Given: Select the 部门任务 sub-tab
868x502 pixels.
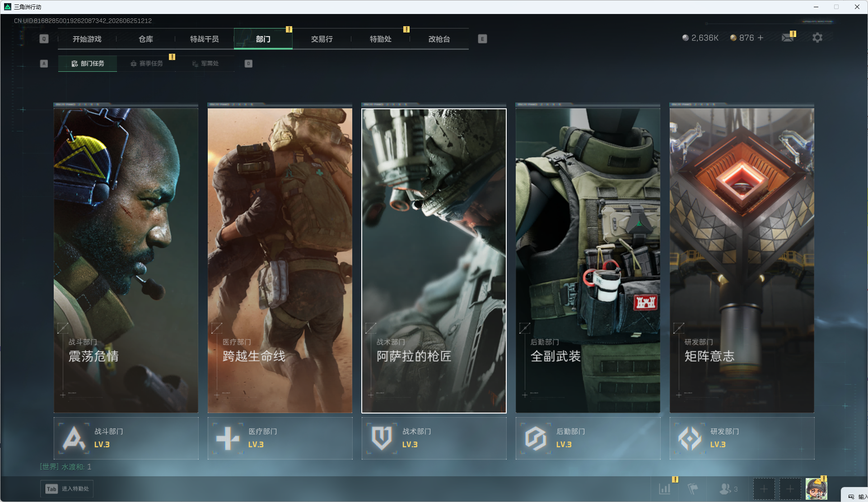Looking at the screenshot, I should pyautogui.click(x=88, y=64).
